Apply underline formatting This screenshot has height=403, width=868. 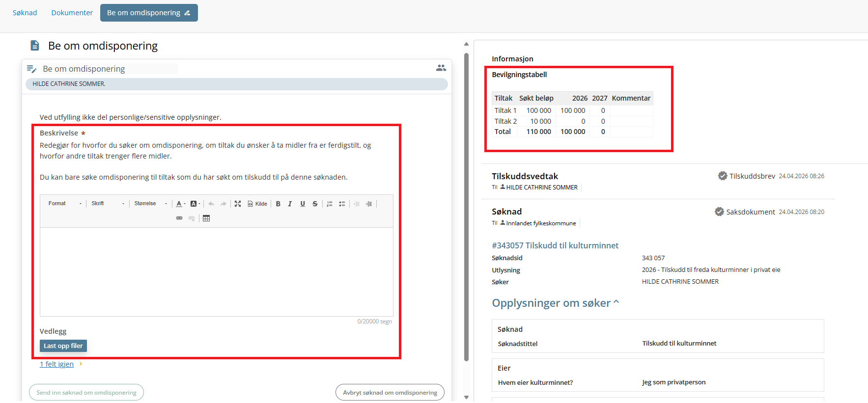[x=303, y=204]
